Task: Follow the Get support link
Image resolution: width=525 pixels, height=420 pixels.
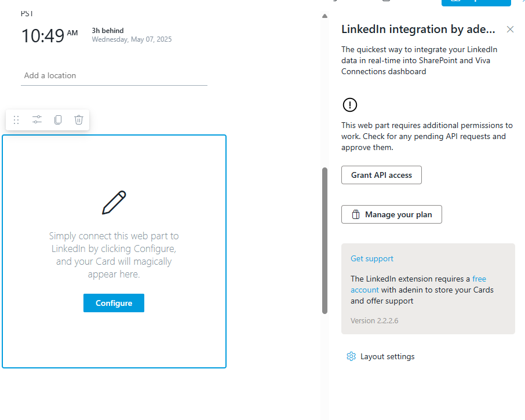Action: 372,258
